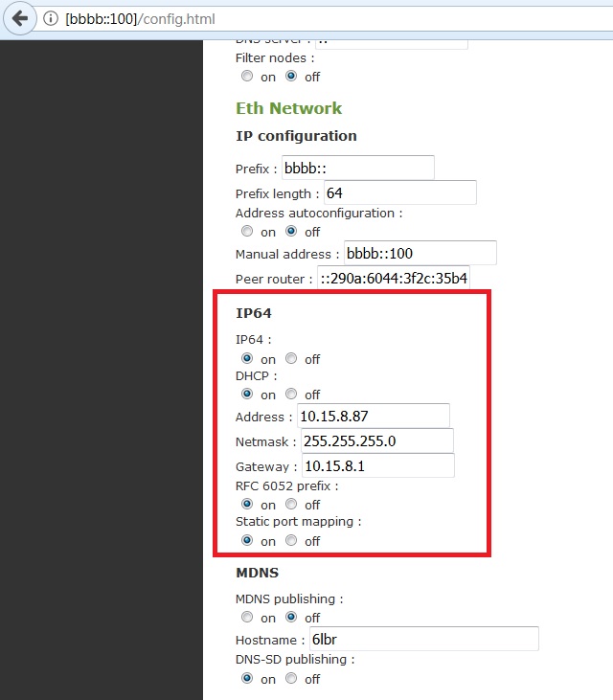613x700 pixels.
Task: Click the Hostname label
Action: [270, 641]
